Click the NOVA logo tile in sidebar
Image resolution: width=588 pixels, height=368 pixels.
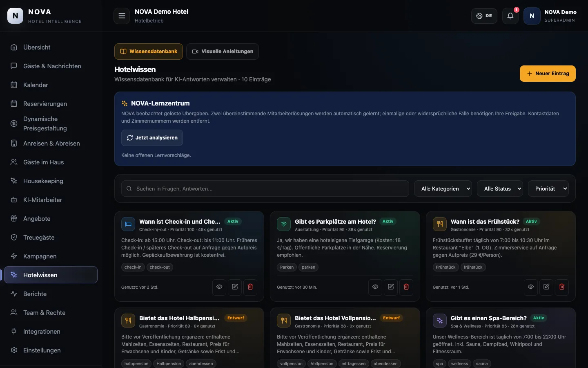(x=16, y=16)
